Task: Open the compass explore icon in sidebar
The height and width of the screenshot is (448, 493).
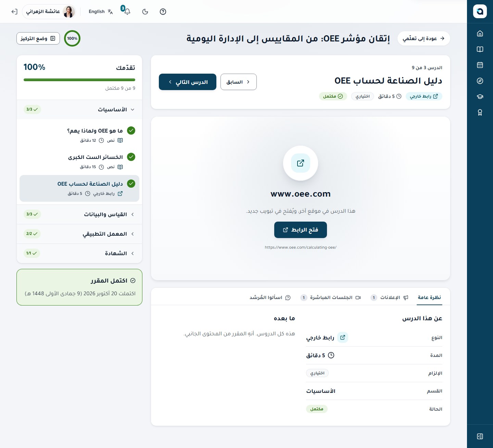Action: click(x=480, y=81)
